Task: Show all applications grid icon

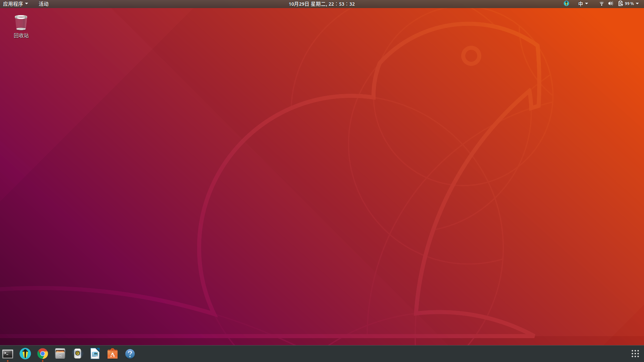Action: 635,354
